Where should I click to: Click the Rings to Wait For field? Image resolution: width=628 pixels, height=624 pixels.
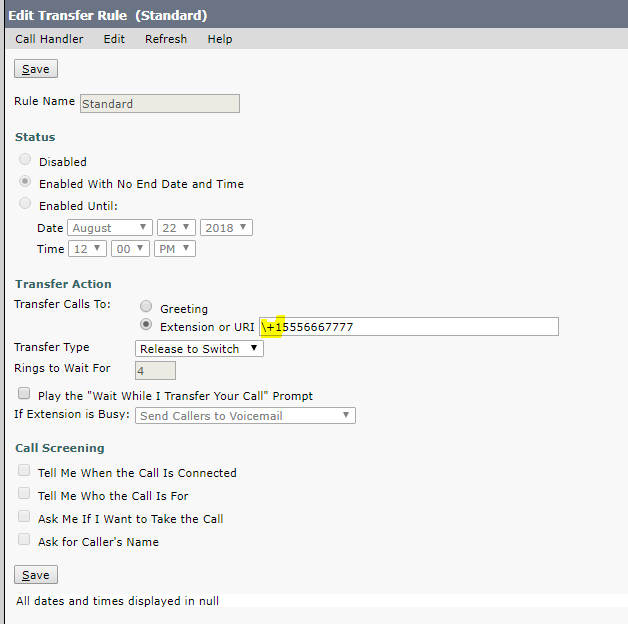pos(155,371)
